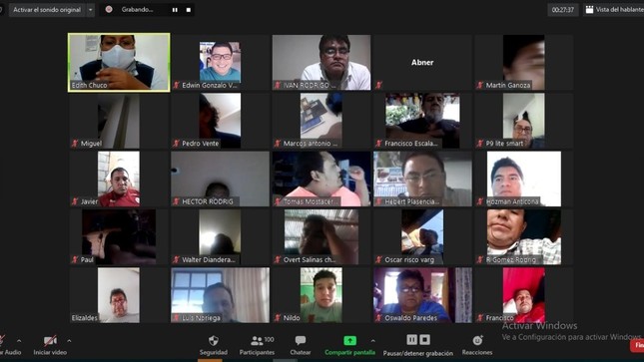Open the Participantes panel icon
644x362 pixels.
(257, 340)
